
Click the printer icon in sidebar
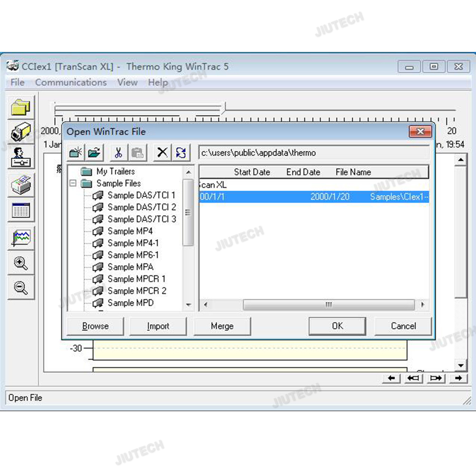point(20,185)
